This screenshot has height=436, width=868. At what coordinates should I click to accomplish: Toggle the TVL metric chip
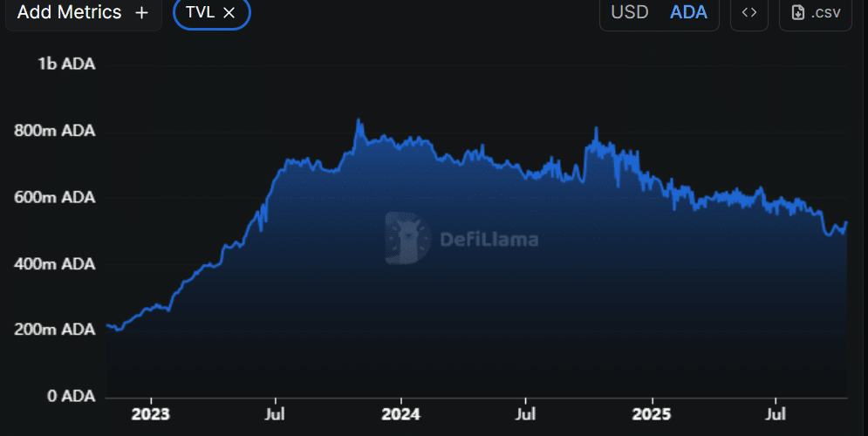(200, 13)
